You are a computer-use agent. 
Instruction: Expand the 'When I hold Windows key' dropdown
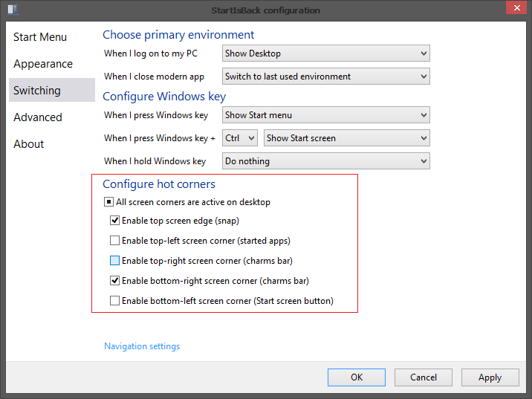pyautogui.click(x=325, y=161)
